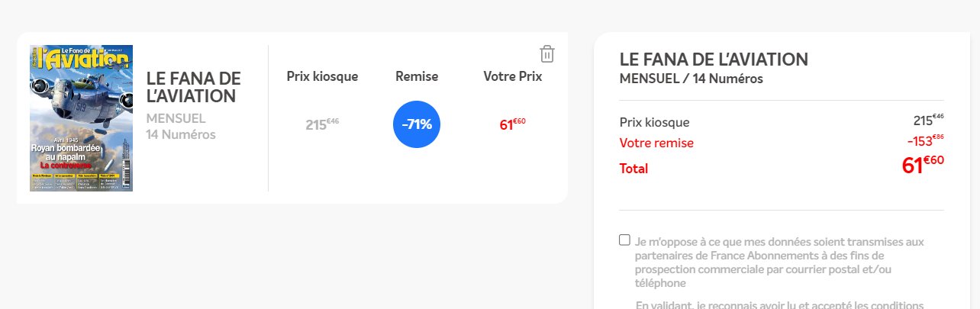Click "MENSUEL / 14 Numéros" in the summary

pyautogui.click(x=691, y=79)
